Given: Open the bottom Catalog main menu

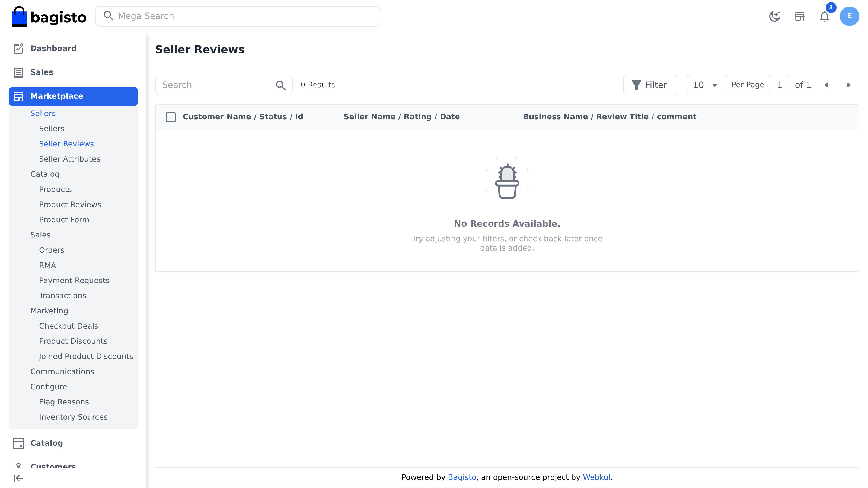Looking at the screenshot, I should click(73, 443).
